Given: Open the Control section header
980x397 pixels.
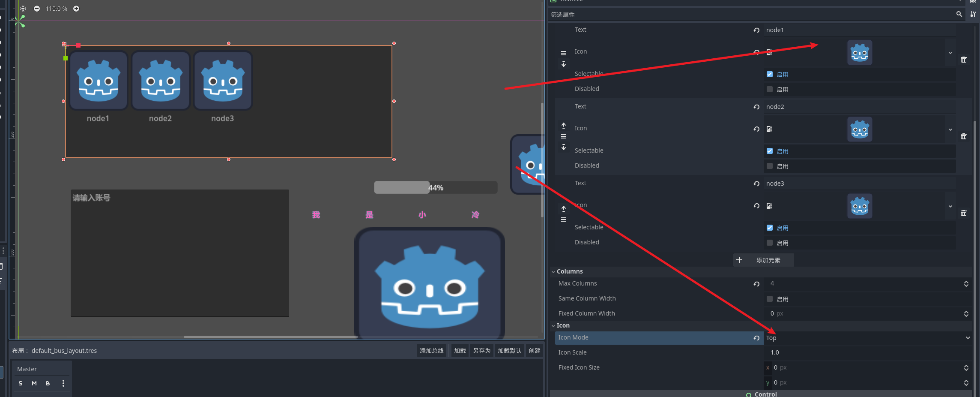Looking at the screenshot, I should [x=761, y=394].
